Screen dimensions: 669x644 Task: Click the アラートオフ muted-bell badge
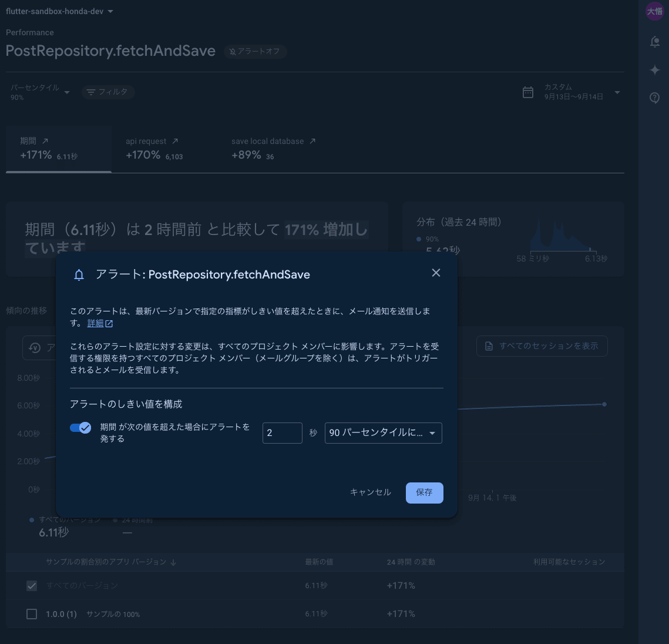pos(255,52)
